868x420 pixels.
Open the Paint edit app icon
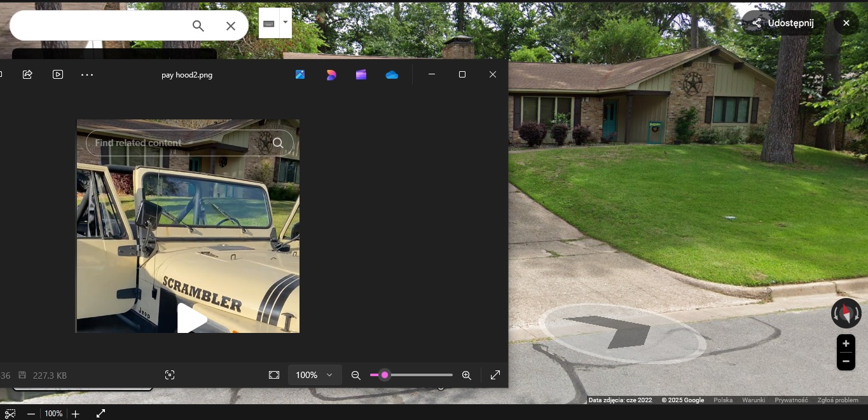[300, 74]
